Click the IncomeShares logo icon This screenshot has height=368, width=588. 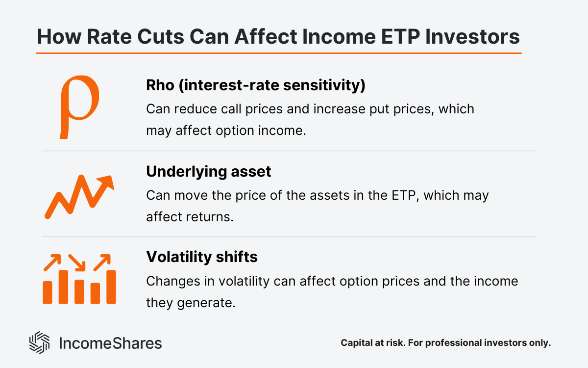[x=40, y=342]
